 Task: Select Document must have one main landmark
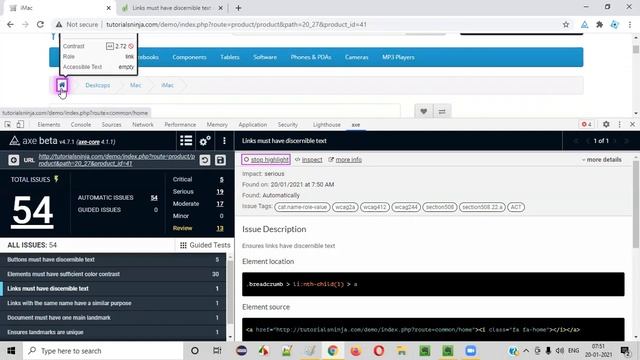[113, 318]
